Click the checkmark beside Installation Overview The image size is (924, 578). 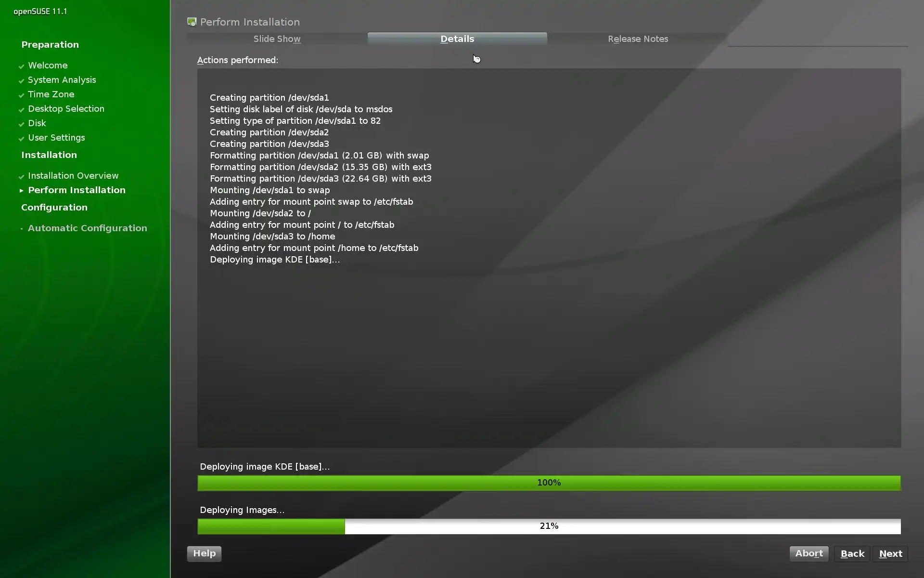pos(21,177)
